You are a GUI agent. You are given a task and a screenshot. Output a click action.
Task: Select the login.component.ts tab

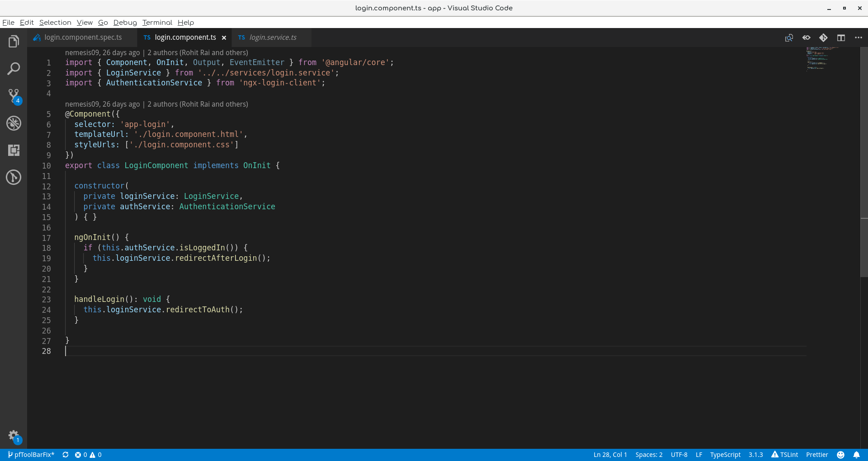pos(185,38)
